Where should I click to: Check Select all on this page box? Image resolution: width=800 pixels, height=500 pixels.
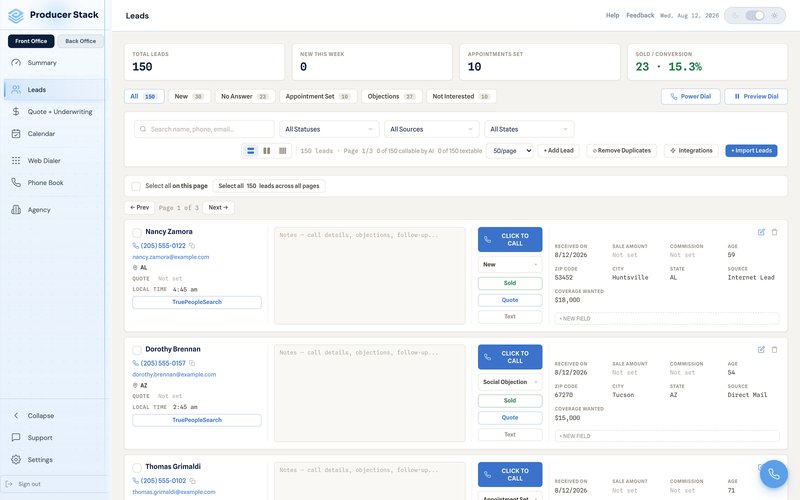136,186
